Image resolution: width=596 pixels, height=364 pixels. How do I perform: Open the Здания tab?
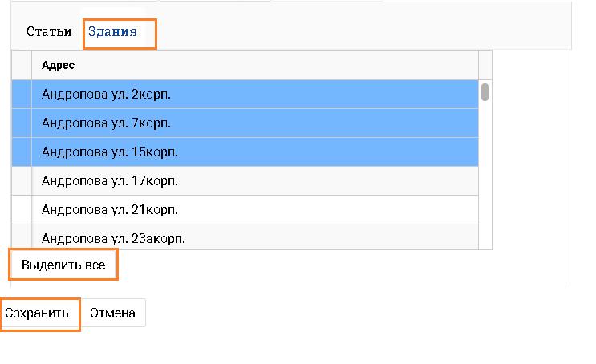[112, 32]
